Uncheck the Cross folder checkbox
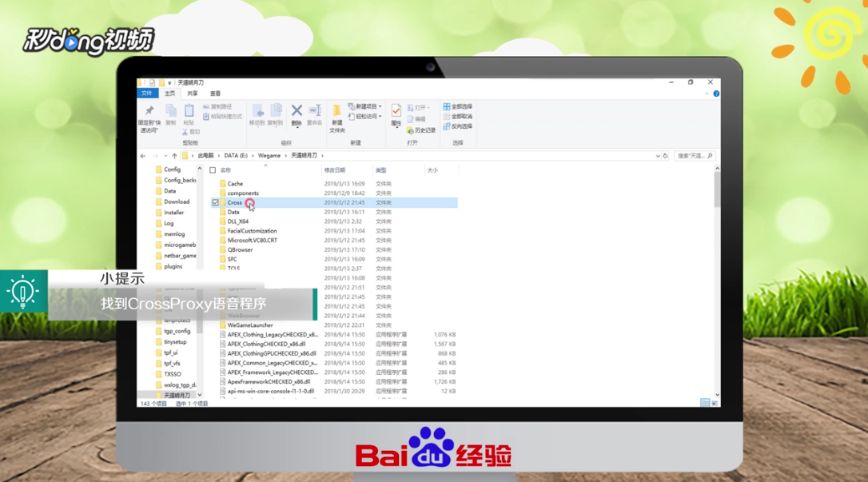The height and width of the screenshot is (482, 868). tap(214, 202)
